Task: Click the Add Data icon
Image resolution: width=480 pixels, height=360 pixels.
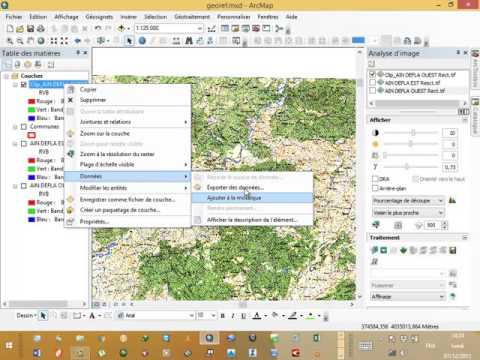Action: (x=122, y=29)
